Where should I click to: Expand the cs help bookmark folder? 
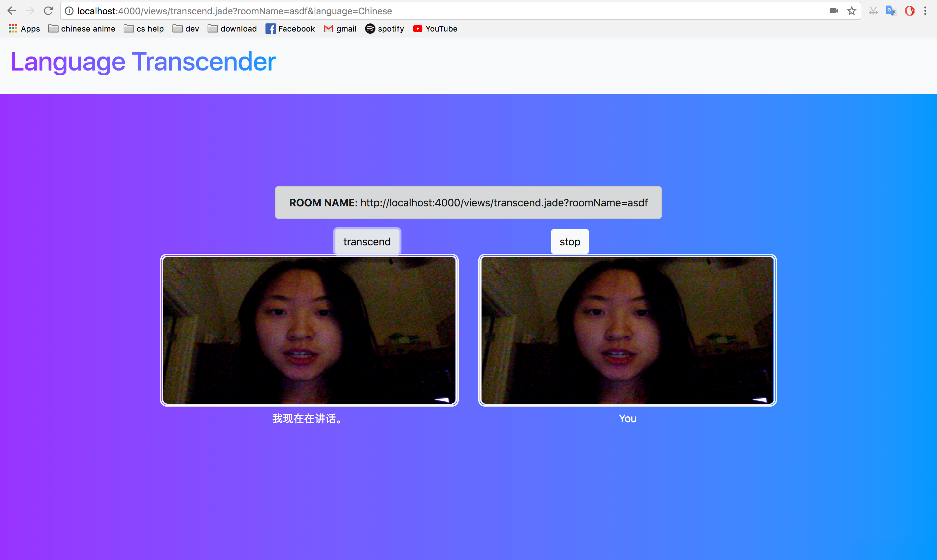pos(144,29)
